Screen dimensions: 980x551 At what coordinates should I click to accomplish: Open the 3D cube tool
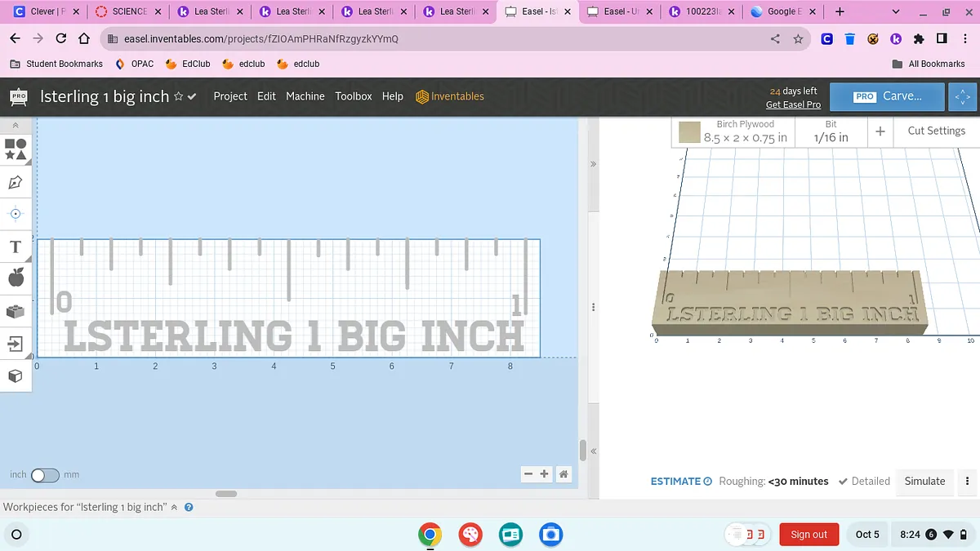[x=16, y=375]
